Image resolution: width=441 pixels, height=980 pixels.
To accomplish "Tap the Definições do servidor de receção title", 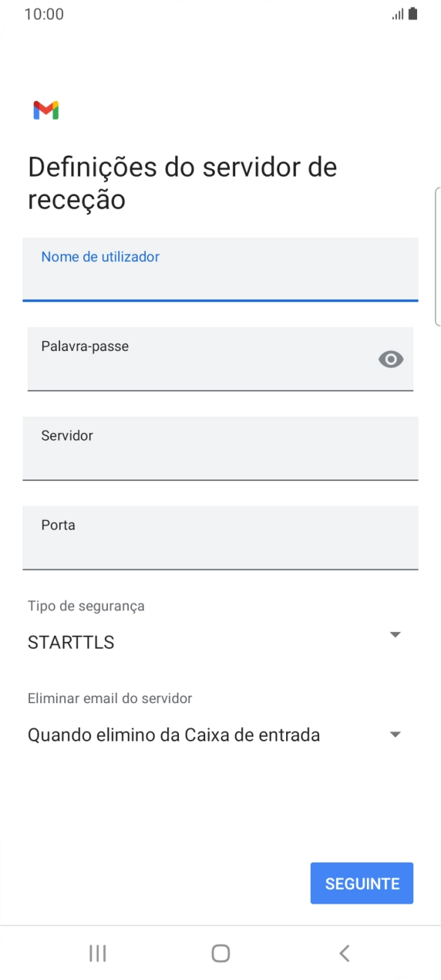I will (x=183, y=183).
